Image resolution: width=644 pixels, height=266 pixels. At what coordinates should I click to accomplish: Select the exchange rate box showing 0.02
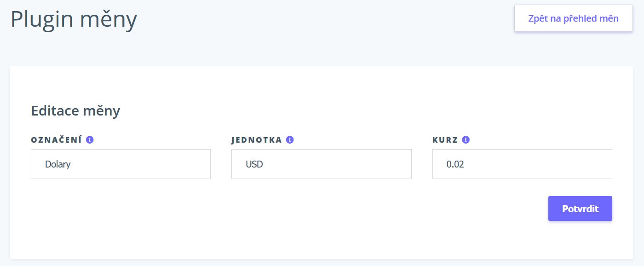click(x=522, y=164)
